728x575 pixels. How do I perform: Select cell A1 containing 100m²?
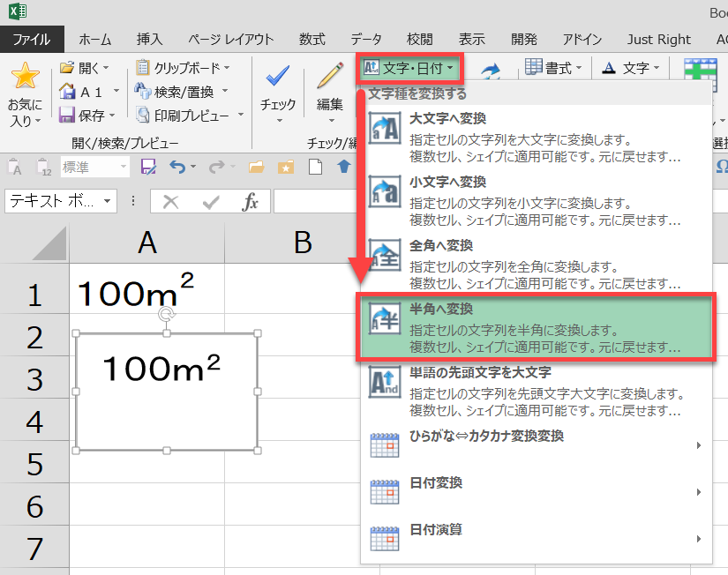[146, 293]
